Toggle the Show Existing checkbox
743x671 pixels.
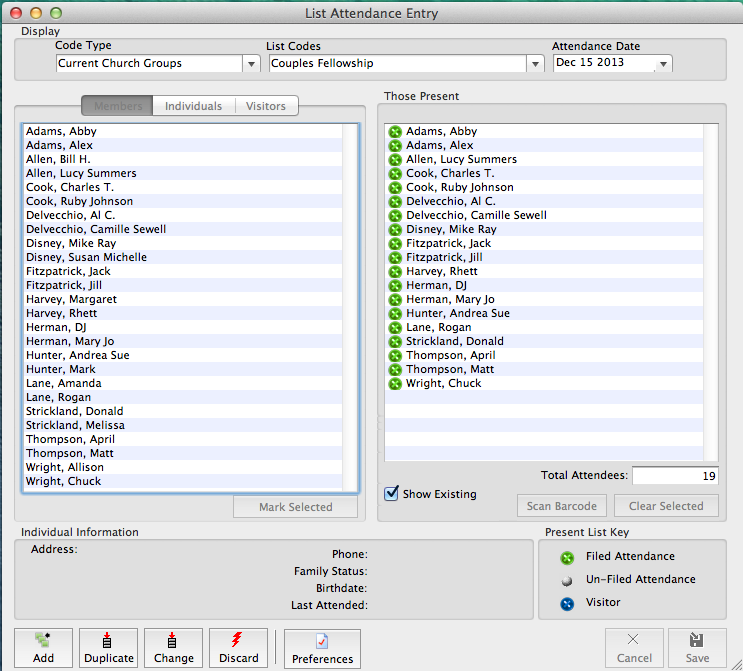point(393,493)
